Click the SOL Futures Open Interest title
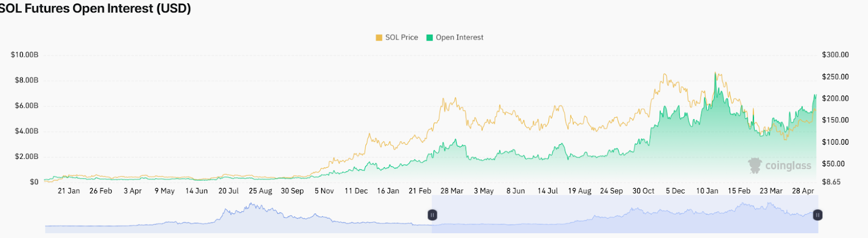The height and width of the screenshot is (238, 868). click(95, 9)
